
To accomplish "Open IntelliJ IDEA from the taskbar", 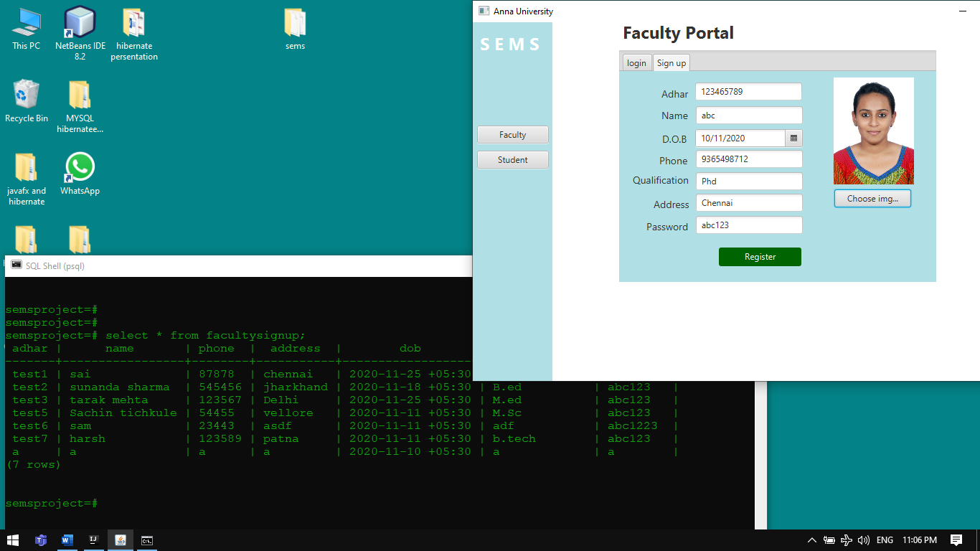I will coord(93,540).
